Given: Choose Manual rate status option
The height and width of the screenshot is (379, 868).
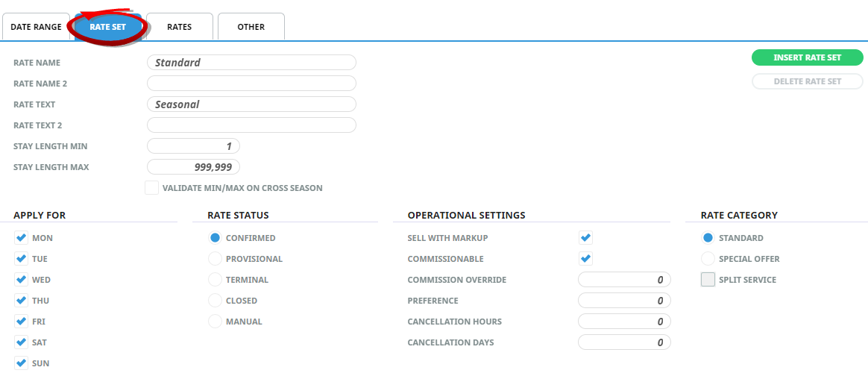Looking at the screenshot, I should click(215, 322).
